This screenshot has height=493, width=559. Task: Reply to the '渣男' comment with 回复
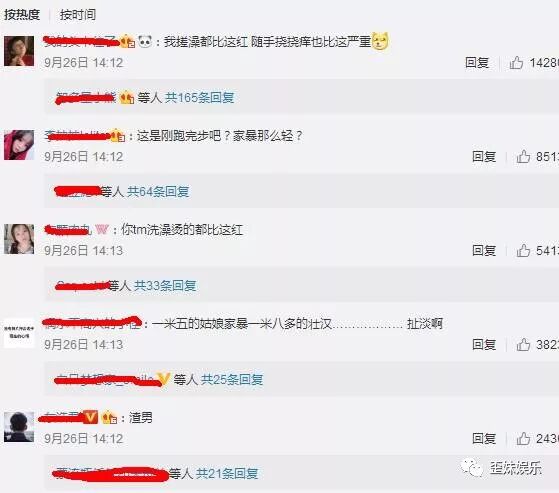coord(484,438)
